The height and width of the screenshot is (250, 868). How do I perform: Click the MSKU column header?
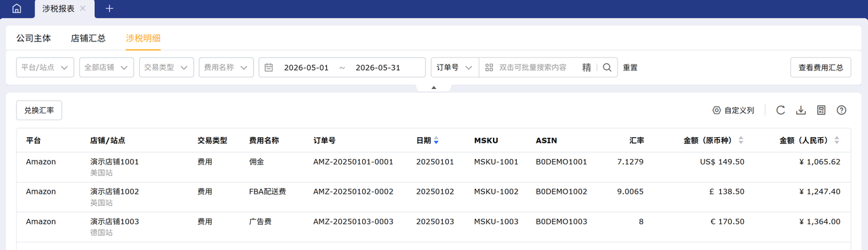coord(486,141)
